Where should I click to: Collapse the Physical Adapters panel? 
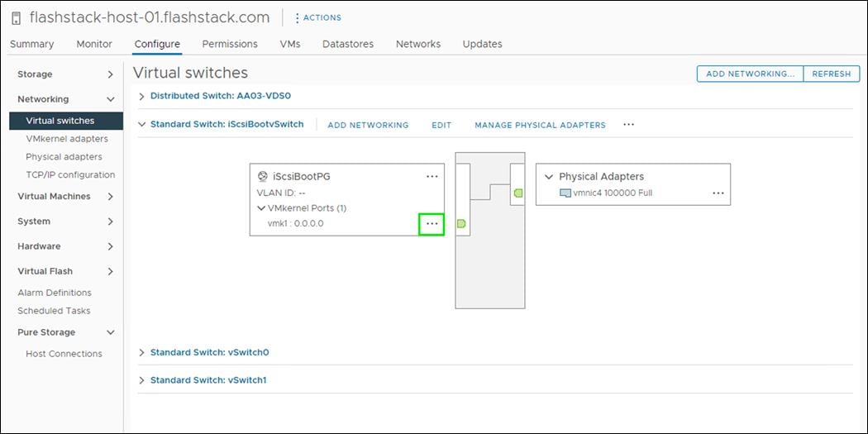coord(548,177)
